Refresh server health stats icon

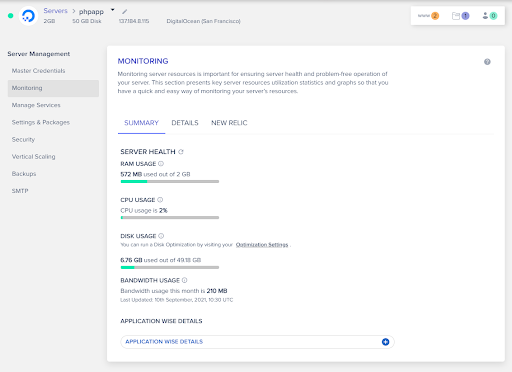point(181,152)
